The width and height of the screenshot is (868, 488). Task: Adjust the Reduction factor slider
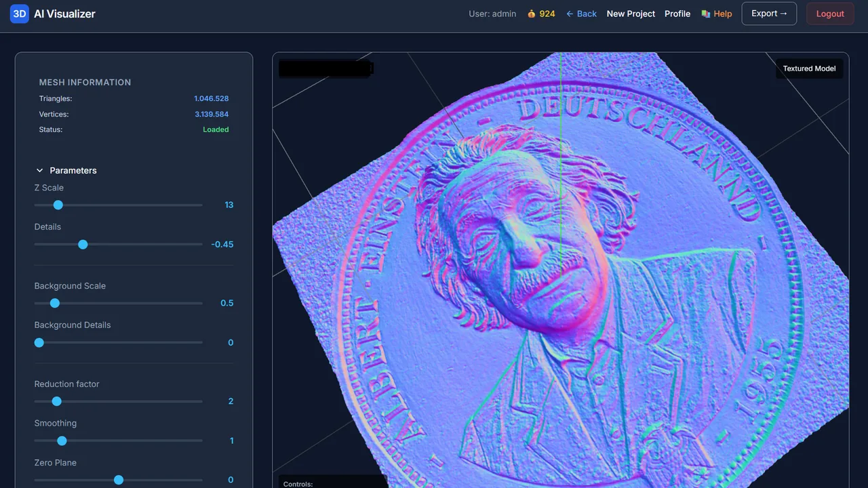pos(118,401)
